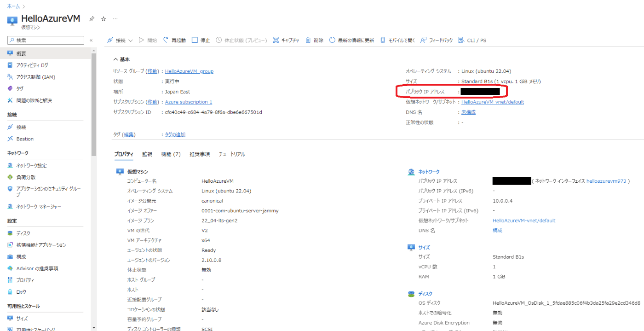Viewport: 644px width, 331px height.
Task: Click 未構成 DNS name link
Action: [x=468, y=112]
